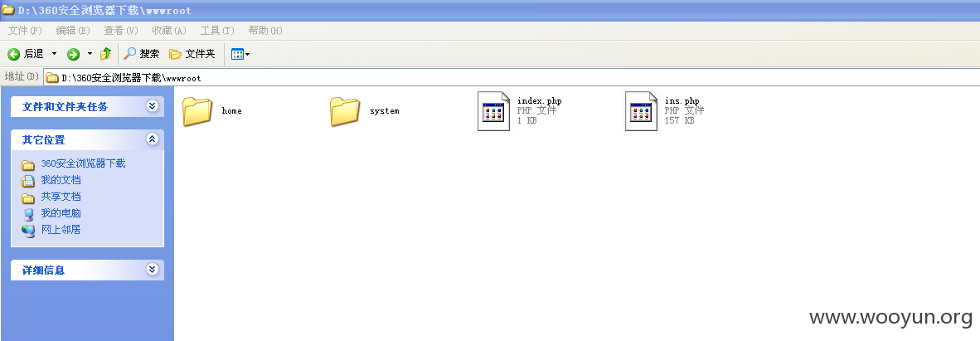This screenshot has width=980, height=341.
Task: Open the 网上邻居 link
Action: point(61,230)
